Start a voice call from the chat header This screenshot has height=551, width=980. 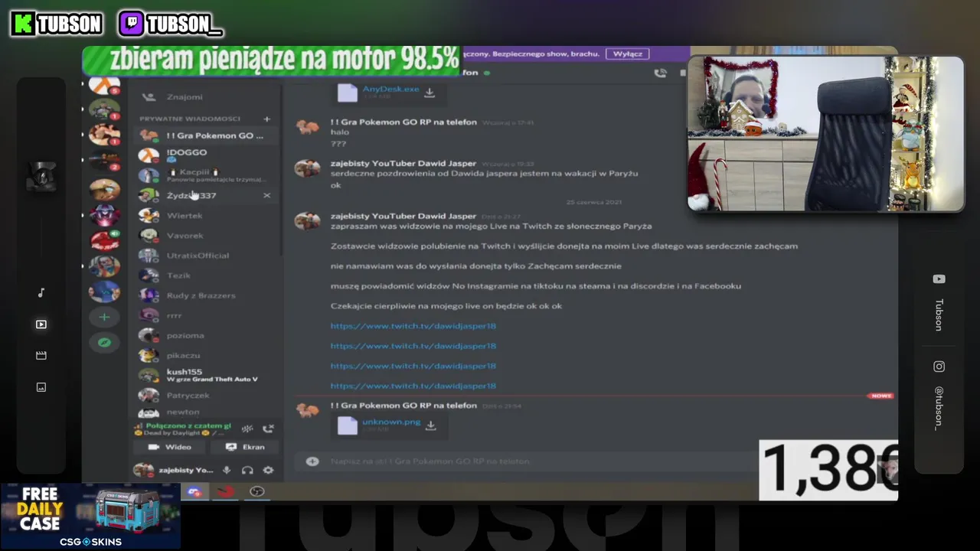tap(660, 73)
